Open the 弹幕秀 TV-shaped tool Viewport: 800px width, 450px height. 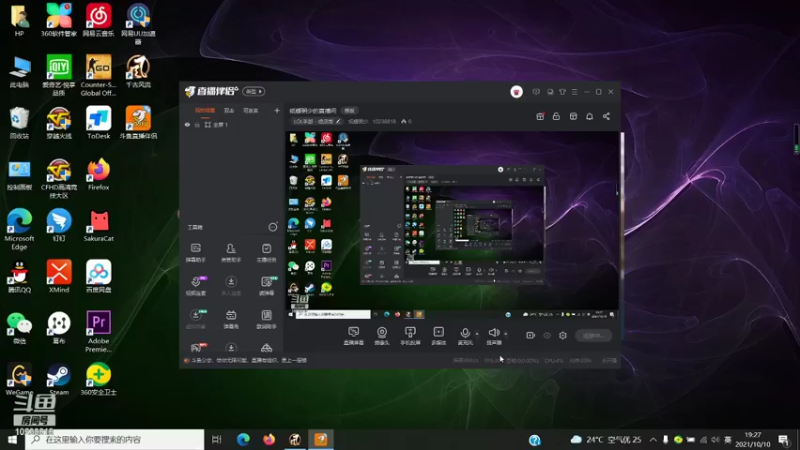tap(231, 319)
